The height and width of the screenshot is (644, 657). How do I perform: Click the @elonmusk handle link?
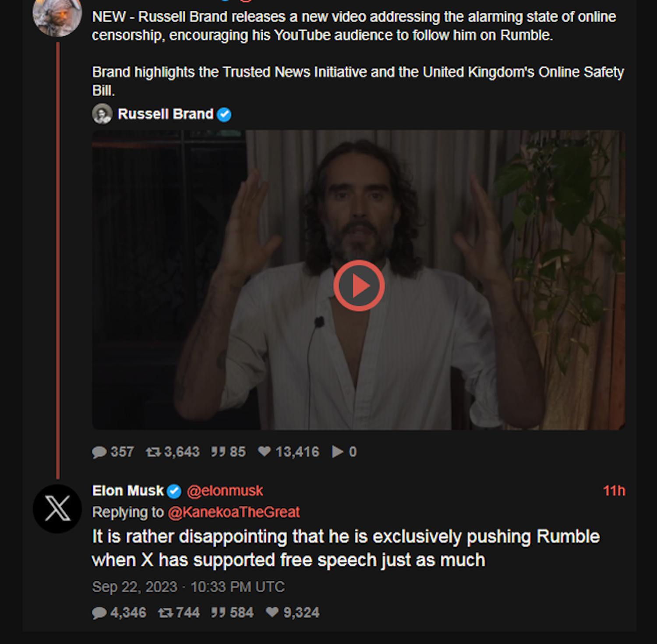pyautogui.click(x=225, y=491)
